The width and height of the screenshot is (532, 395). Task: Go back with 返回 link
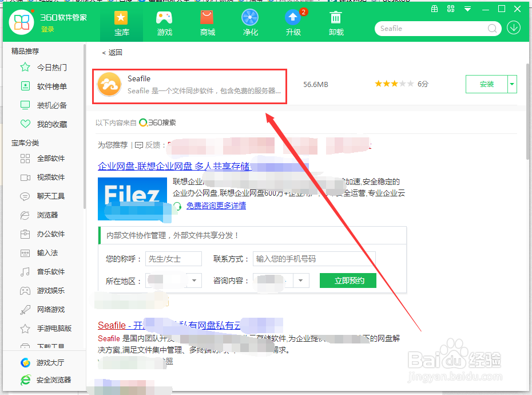[112, 53]
